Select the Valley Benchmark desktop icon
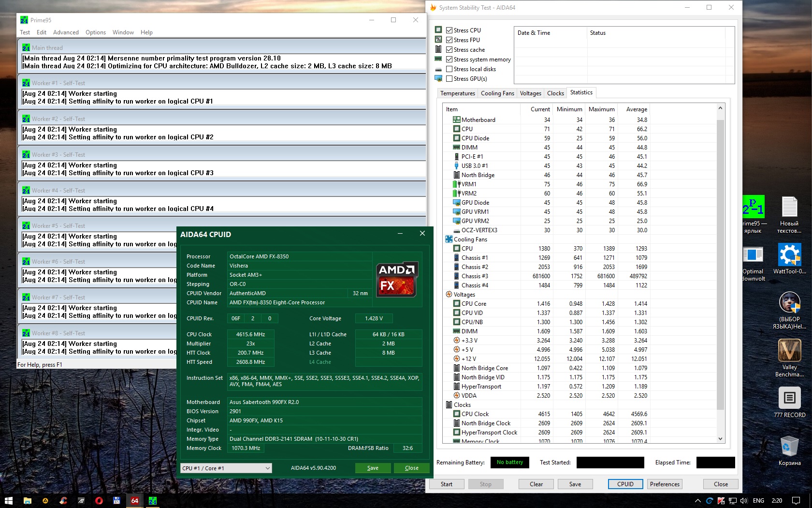 click(790, 358)
